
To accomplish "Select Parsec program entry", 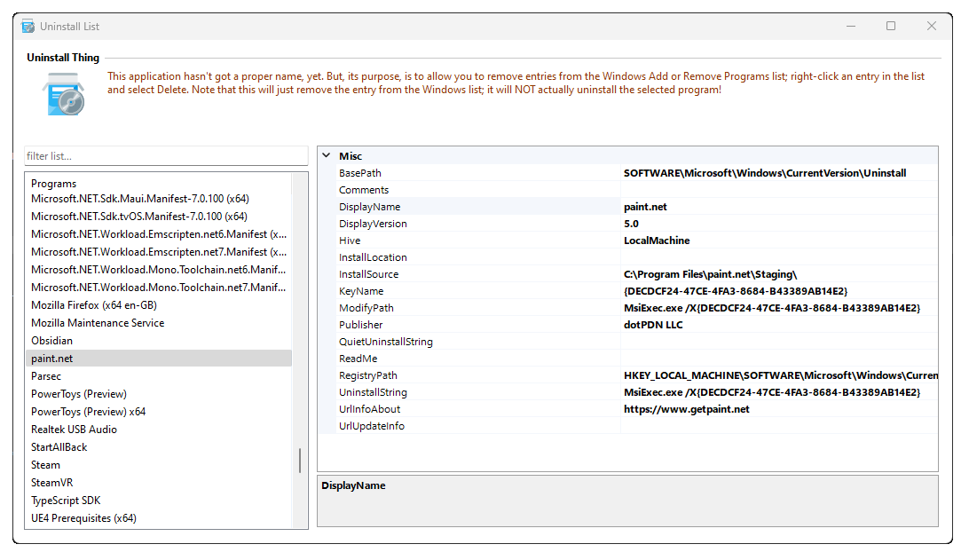I will pyautogui.click(x=46, y=376).
